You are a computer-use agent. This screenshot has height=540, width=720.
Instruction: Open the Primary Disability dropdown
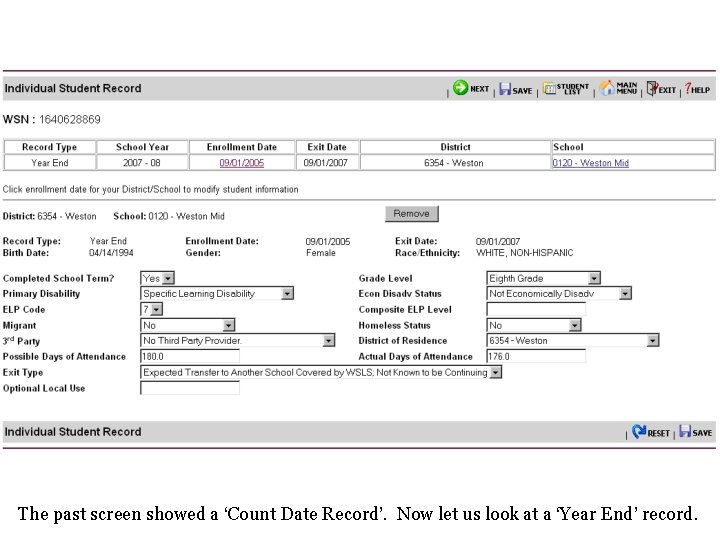pos(217,293)
